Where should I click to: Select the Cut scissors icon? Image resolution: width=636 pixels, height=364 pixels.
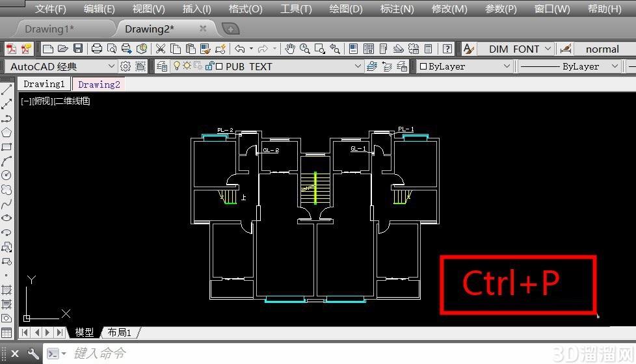[161, 49]
